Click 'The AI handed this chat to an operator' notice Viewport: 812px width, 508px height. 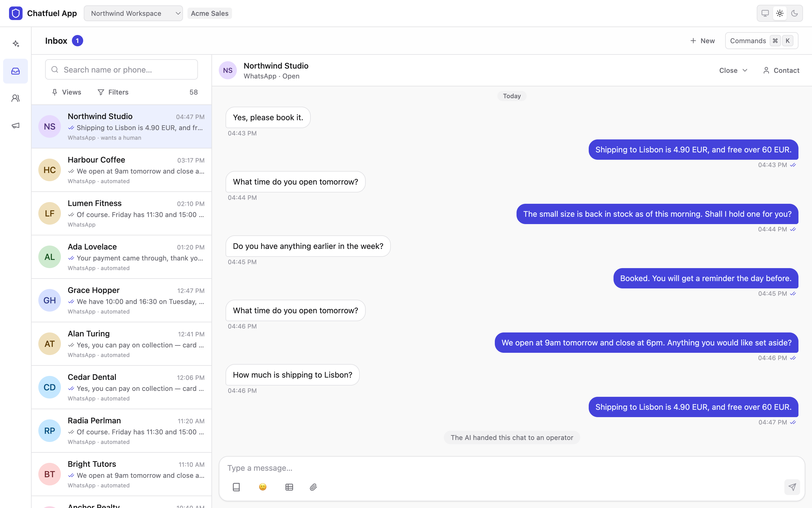[512, 437]
